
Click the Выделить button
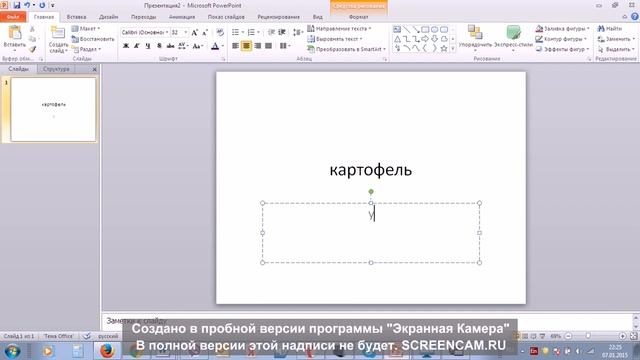coord(616,49)
